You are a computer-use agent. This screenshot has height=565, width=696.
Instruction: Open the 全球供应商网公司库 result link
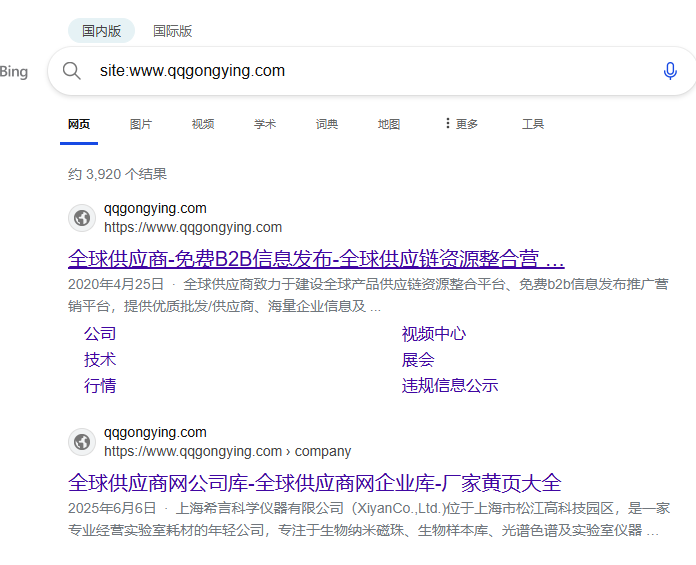click(x=315, y=483)
